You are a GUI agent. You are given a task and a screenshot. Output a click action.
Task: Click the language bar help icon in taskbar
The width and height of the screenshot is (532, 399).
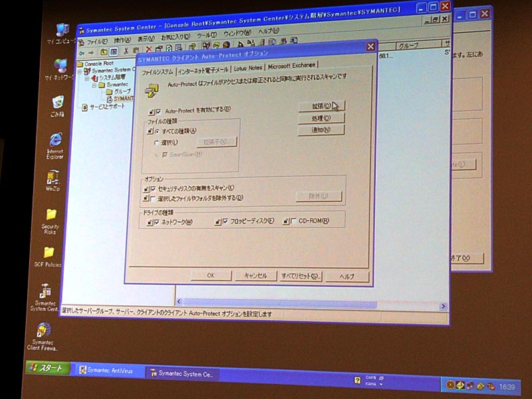[357, 380]
